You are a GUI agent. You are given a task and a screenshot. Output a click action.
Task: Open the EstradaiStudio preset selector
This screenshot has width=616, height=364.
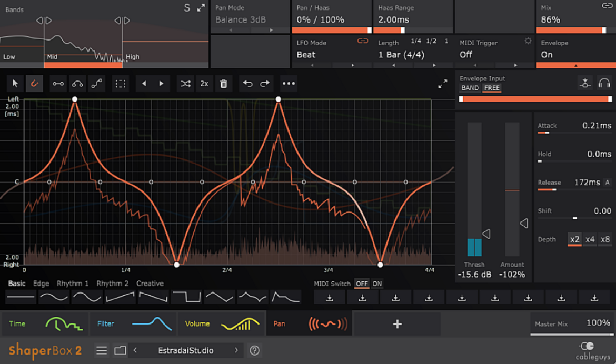(186, 351)
